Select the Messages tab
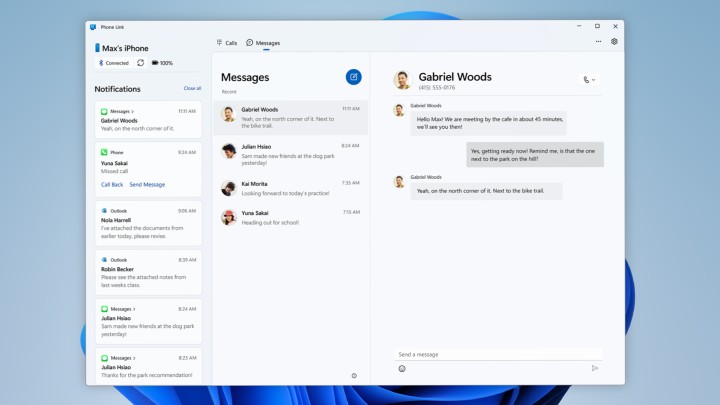The height and width of the screenshot is (405, 720). click(263, 43)
